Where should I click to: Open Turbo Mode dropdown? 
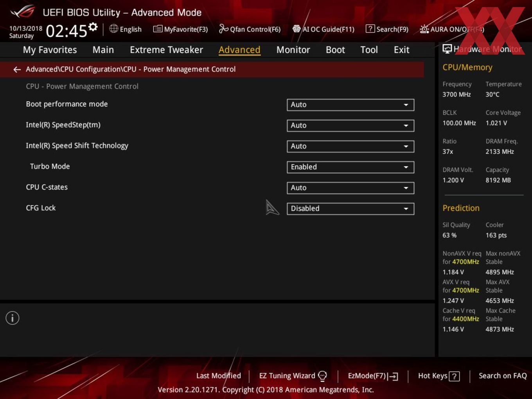pyautogui.click(x=350, y=167)
